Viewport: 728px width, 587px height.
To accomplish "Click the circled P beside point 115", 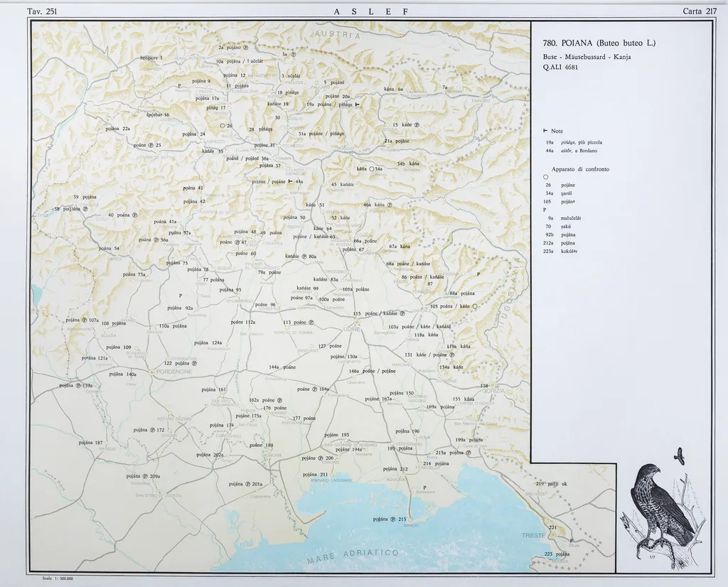I will [x=402, y=313].
